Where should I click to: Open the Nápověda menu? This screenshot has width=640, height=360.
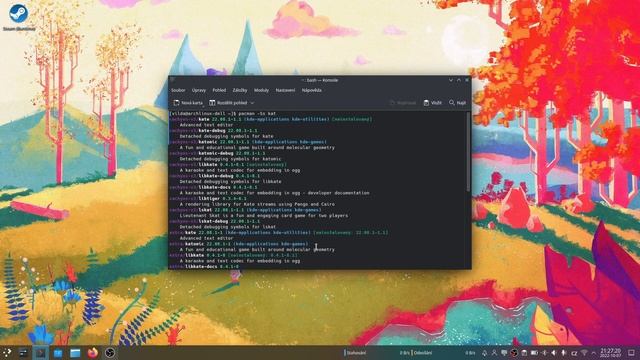click(x=312, y=90)
